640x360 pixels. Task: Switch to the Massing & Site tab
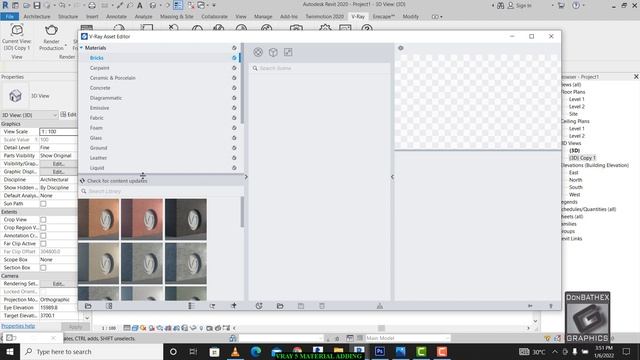pyautogui.click(x=177, y=17)
